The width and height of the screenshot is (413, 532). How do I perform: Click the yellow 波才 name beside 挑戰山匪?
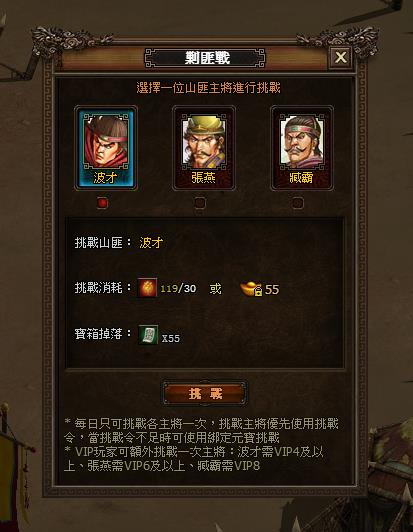coord(151,243)
